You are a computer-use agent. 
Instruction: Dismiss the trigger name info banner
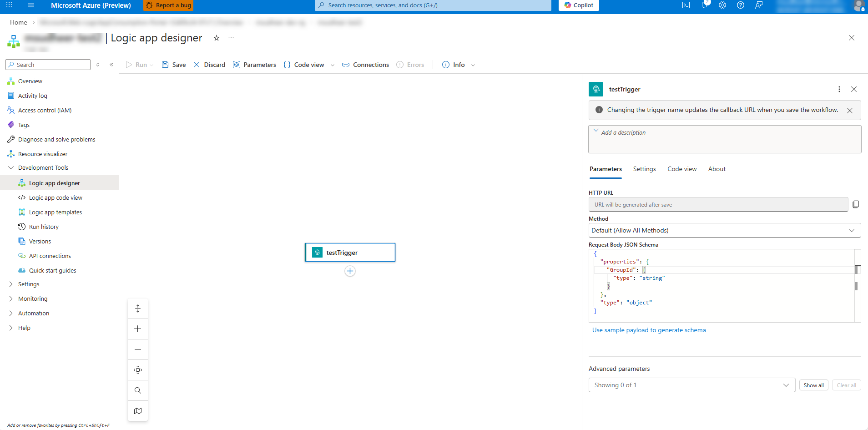click(849, 110)
